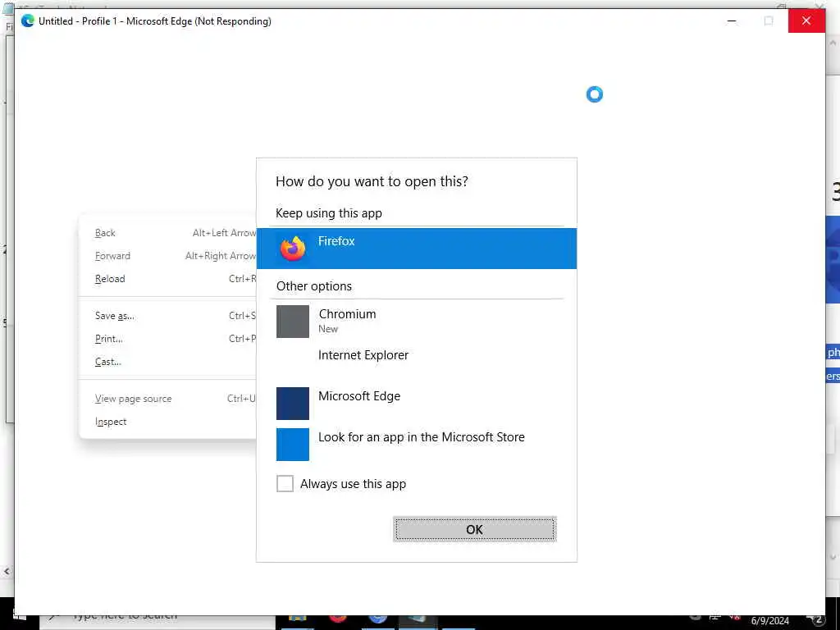The image size is (840, 630).
Task: Close the Microsoft Edge window
Action: point(806,21)
